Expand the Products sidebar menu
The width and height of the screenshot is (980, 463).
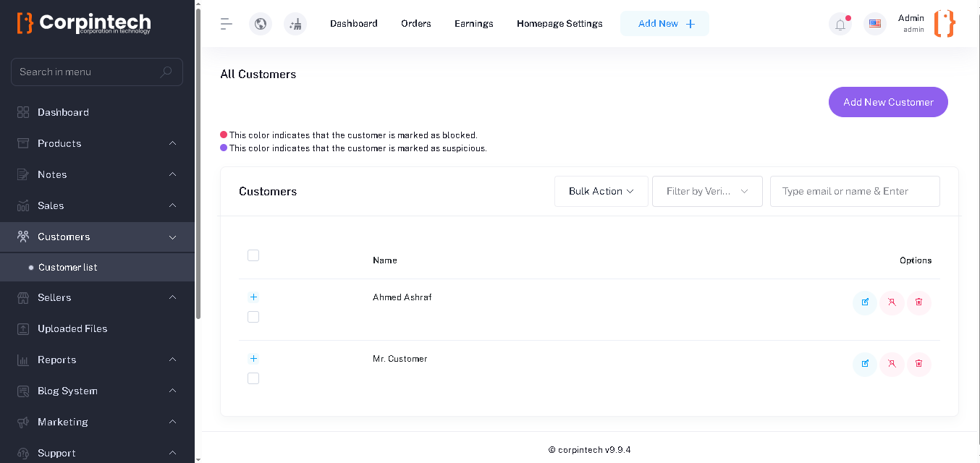(97, 143)
